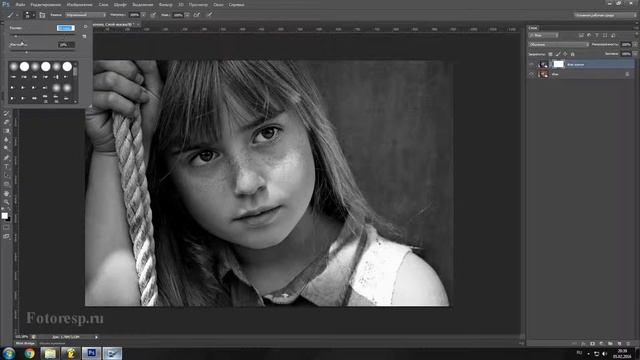Filter layers by pixel layers
Viewport: 640px width, 360px height.
click(581, 36)
